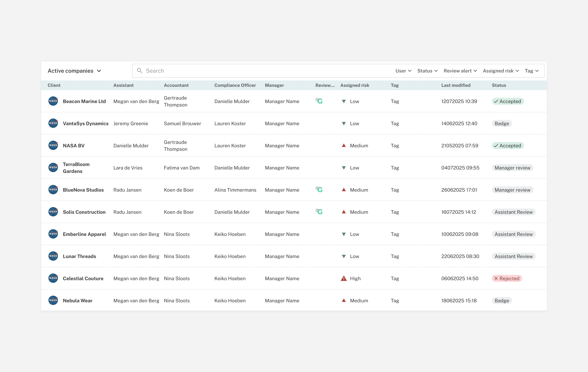Click NASA logo avatar next to Nebula Wear
The width and height of the screenshot is (588, 372).
click(53, 300)
